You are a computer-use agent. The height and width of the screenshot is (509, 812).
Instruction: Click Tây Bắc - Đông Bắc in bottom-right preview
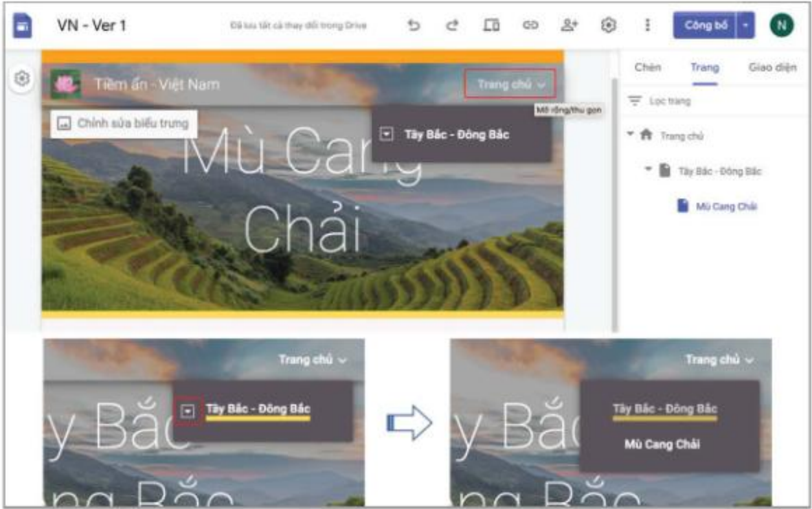click(x=665, y=409)
